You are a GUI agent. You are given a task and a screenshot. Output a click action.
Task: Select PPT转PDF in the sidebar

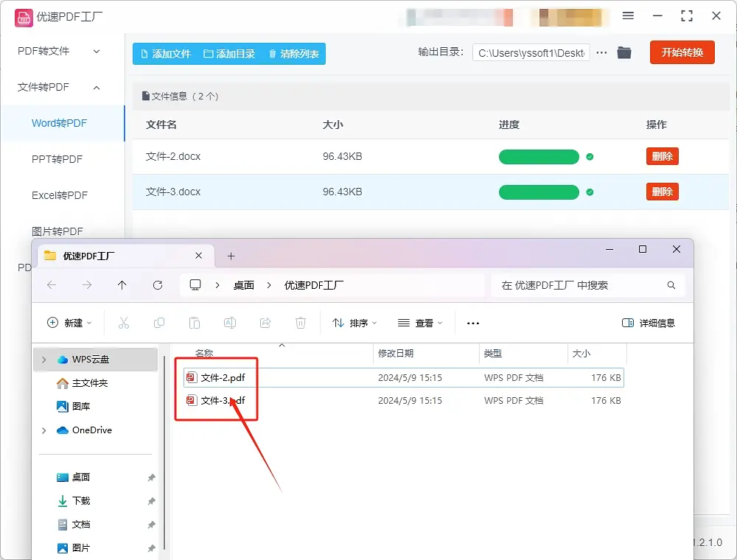[57, 159]
